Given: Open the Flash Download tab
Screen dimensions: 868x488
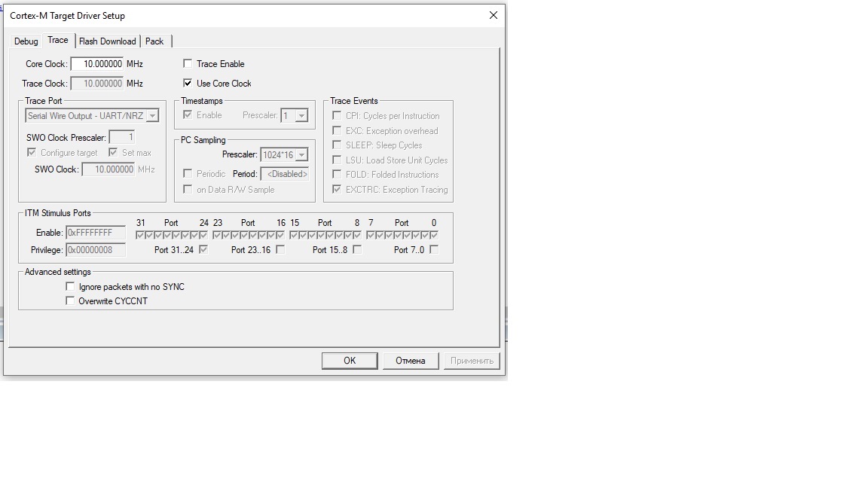Looking at the screenshot, I should click(107, 41).
